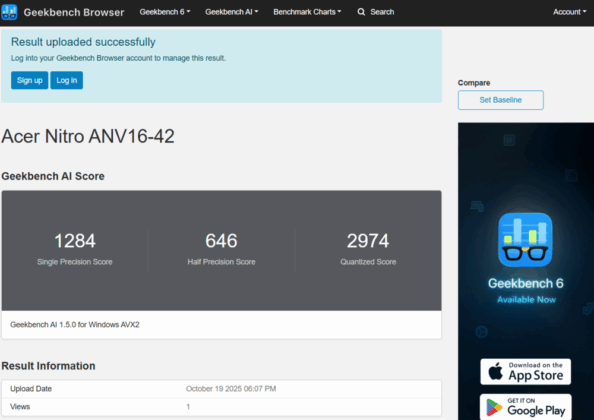Click the Apple logo on App Store badge
Viewport: 594px width, 420px height.
496,371
